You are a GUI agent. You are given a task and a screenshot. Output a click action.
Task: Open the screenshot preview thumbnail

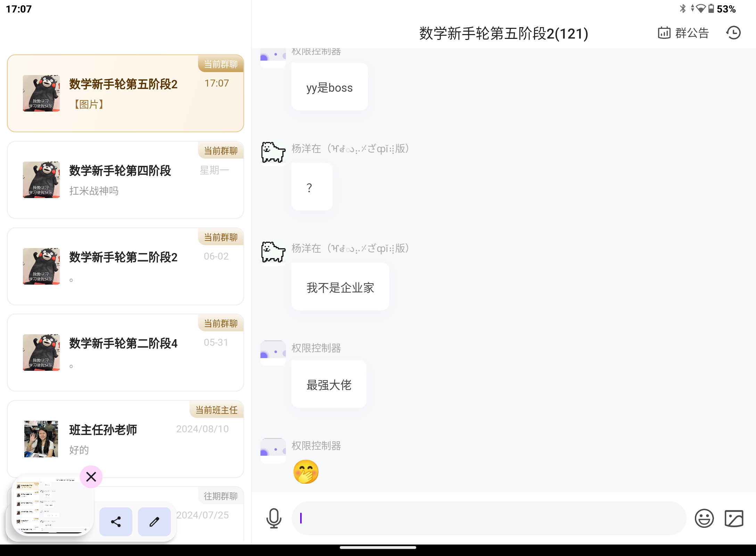(52, 506)
